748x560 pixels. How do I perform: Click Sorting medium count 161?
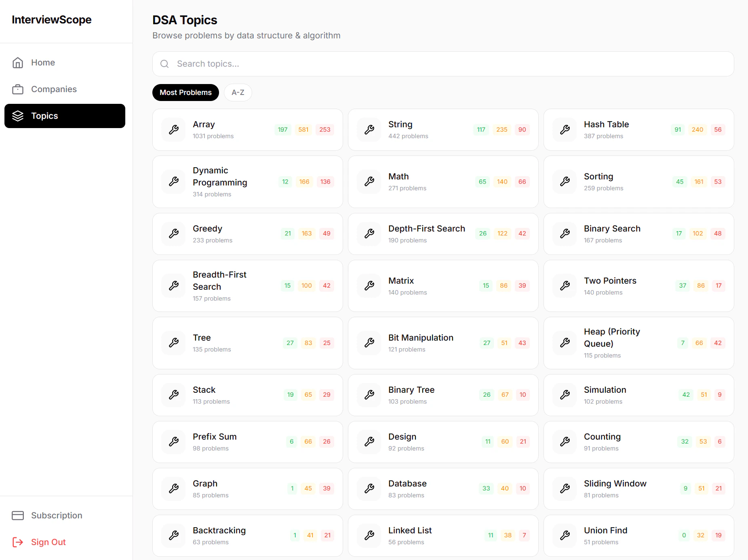[699, 182]
